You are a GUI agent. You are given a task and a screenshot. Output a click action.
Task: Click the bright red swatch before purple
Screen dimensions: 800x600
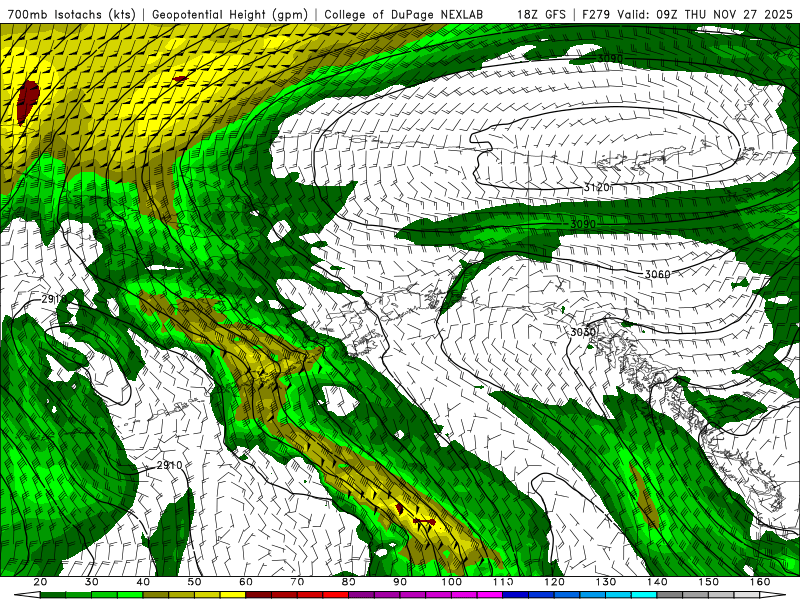pos(336,595)
